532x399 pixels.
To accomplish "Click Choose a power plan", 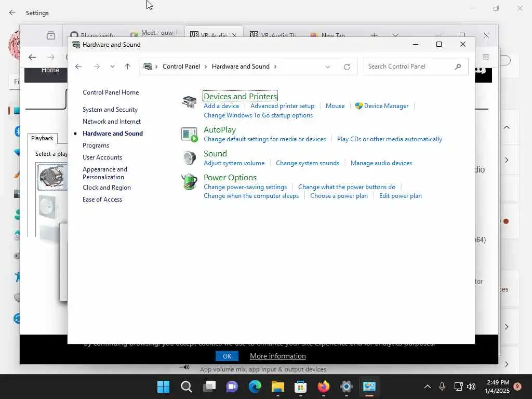I will [x=339, y=196].
